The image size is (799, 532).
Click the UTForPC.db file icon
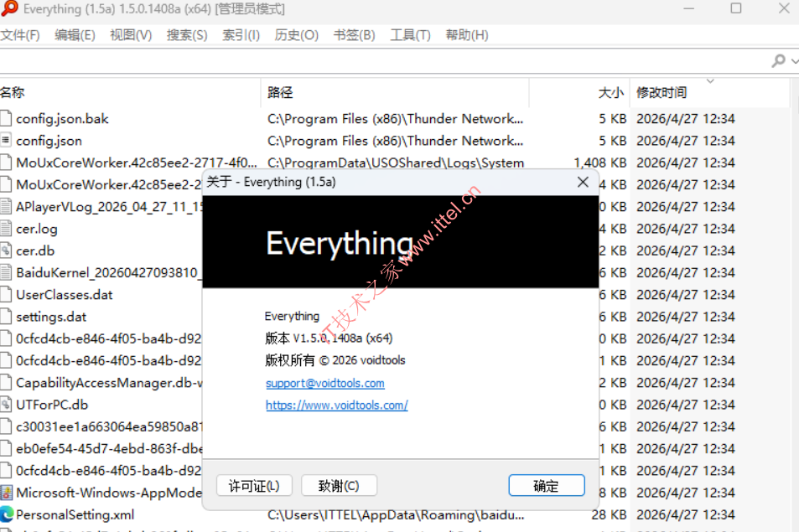(6, 405)
